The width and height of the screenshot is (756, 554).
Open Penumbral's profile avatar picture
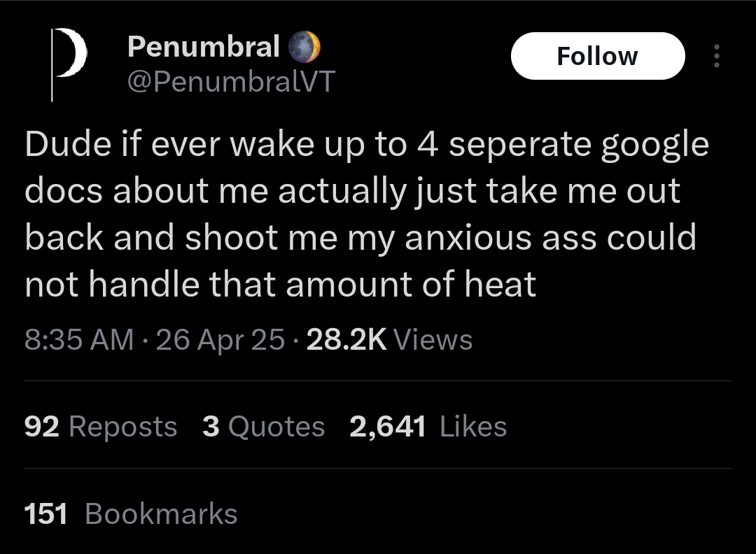tap(70, 64)
